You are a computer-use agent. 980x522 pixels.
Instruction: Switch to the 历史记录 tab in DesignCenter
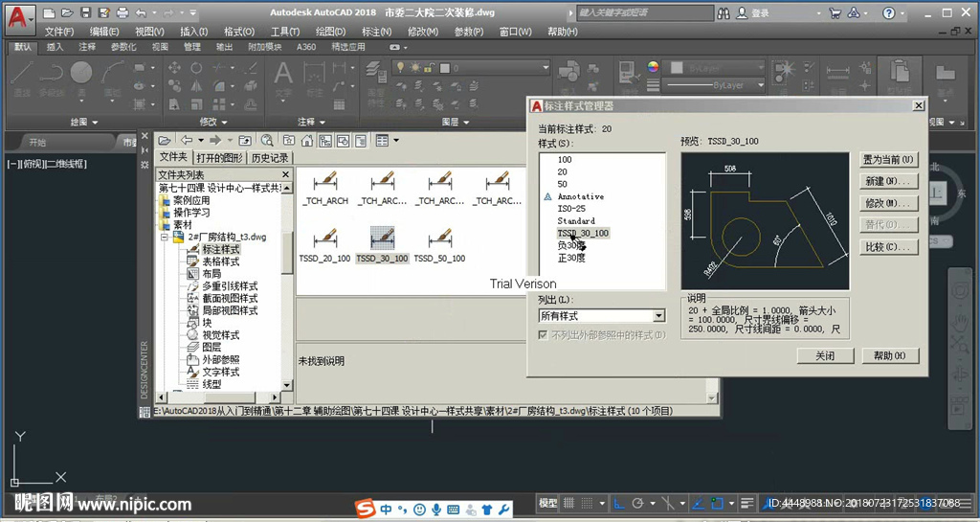(269, 157)
